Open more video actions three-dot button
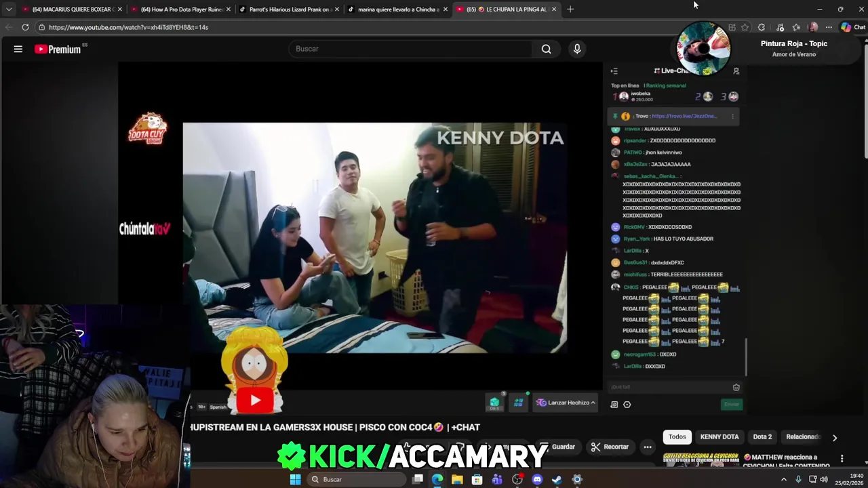 click(648, 447)
